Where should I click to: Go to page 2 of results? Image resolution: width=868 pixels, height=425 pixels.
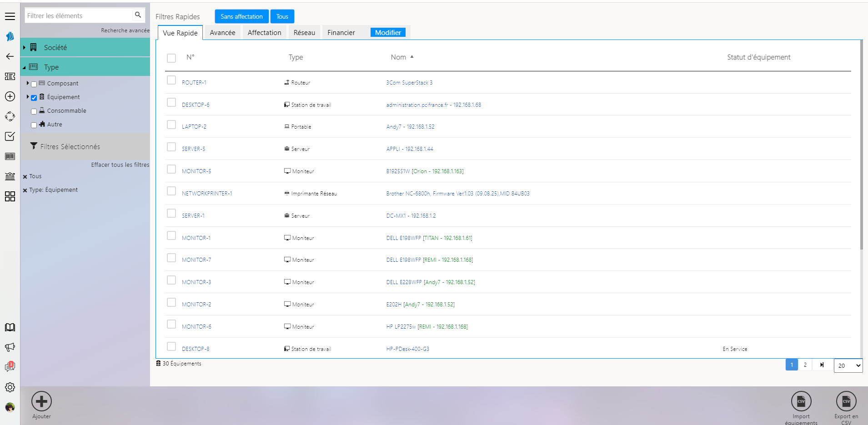805,365
